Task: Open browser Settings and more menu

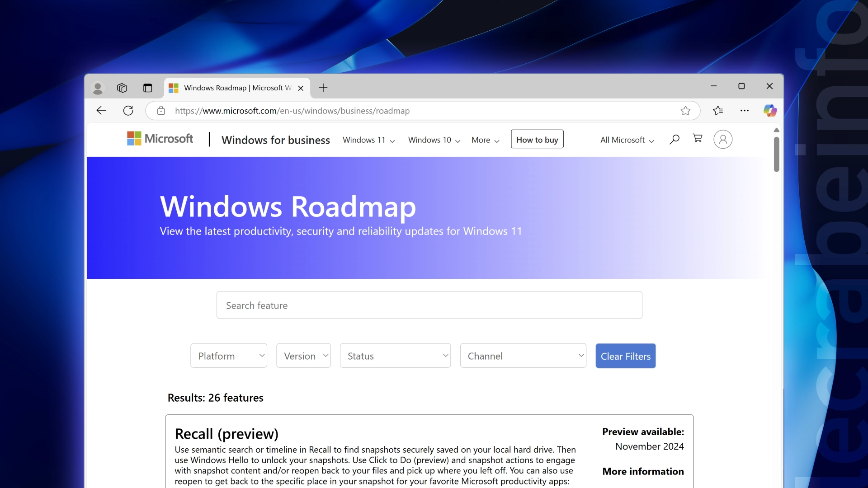Action: point(745,111)
